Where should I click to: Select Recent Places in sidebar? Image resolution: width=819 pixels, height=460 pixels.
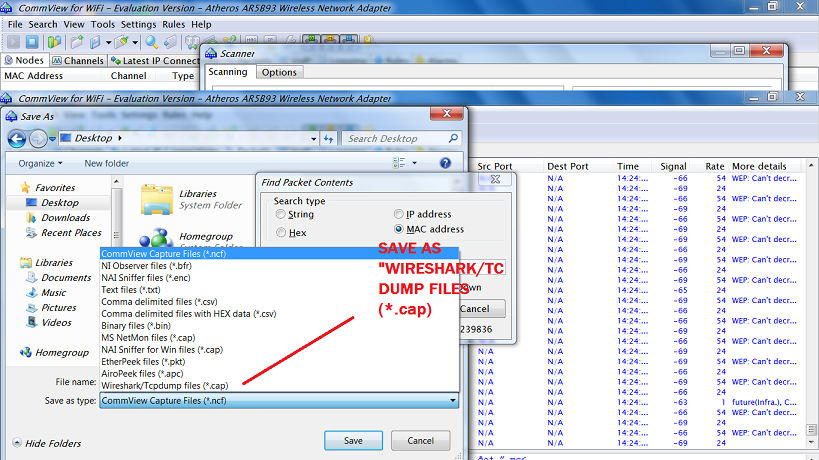pos(71,233)
